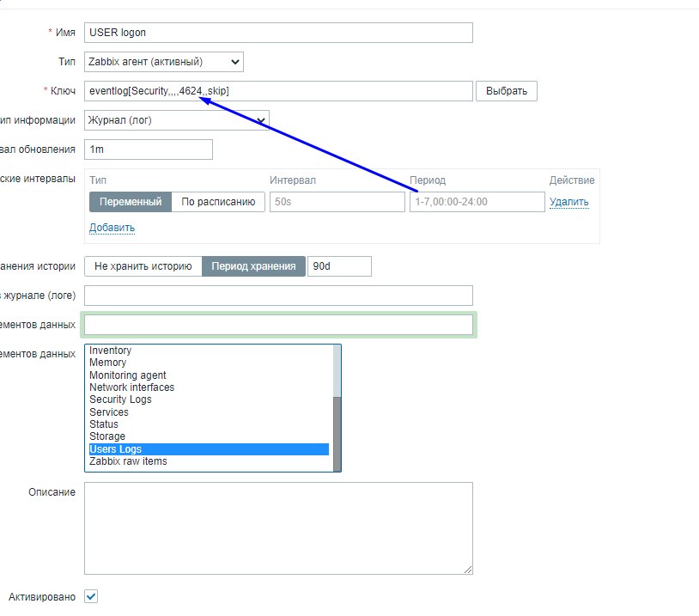Click the Период field 1-7,00:00-24:00
This screenshot has width=699, height=616.
point(477,202)
